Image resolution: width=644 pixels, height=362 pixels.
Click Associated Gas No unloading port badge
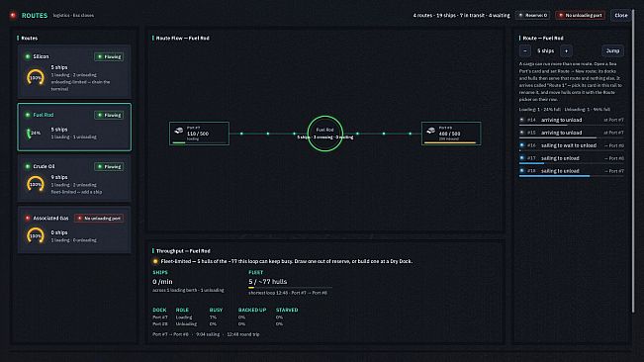(x=99, y=218)
